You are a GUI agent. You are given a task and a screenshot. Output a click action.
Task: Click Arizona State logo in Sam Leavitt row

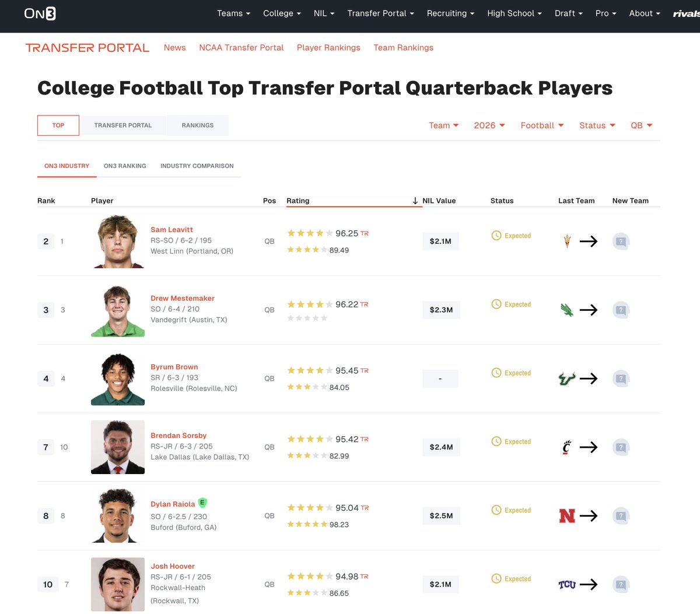[567, 241]
